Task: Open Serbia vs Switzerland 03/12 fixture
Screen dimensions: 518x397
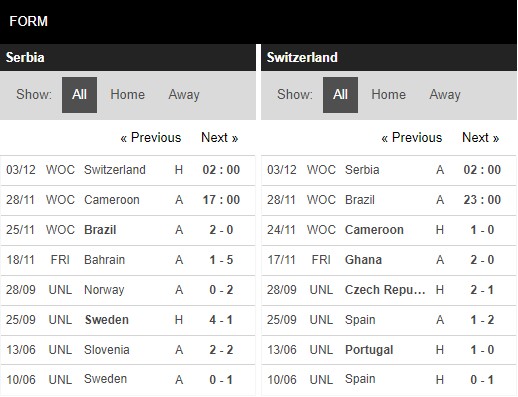Action: coord(128,170)
